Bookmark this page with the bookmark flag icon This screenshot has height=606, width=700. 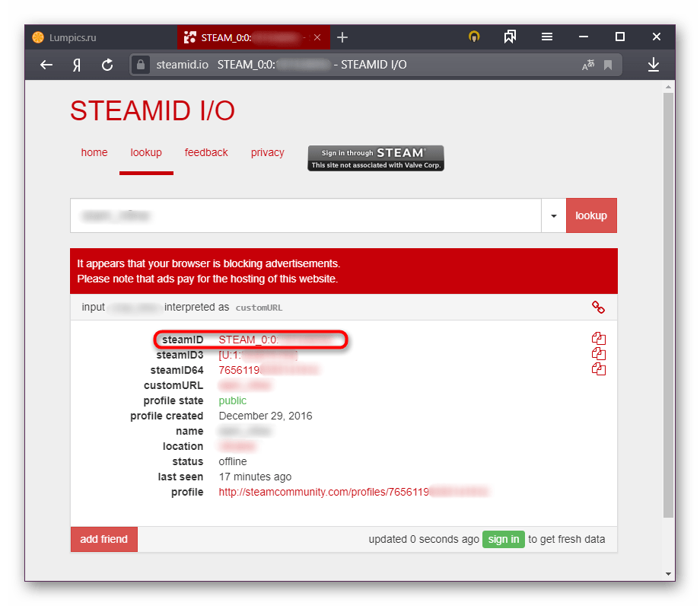tap(608, 65)
